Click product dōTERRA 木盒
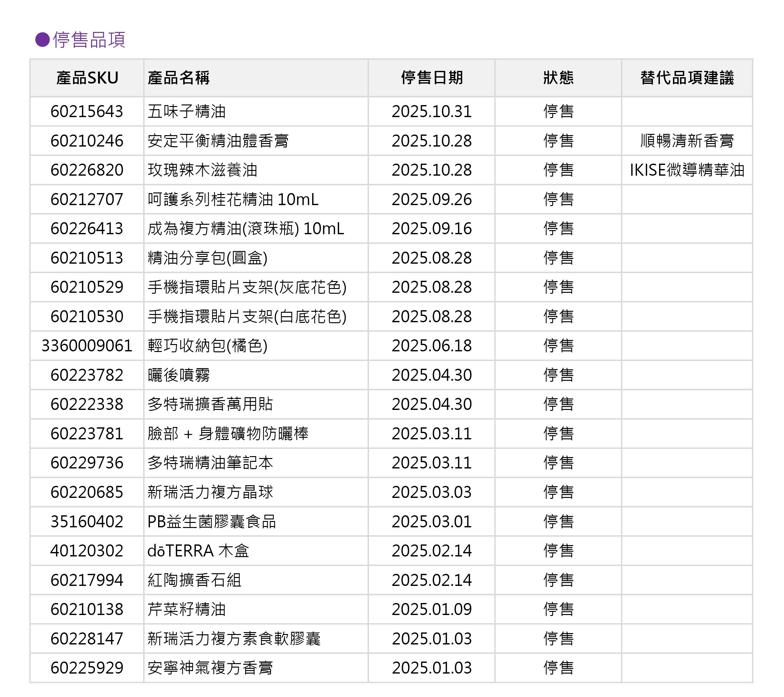The image size is (784, 697). (x=198, y=551)
